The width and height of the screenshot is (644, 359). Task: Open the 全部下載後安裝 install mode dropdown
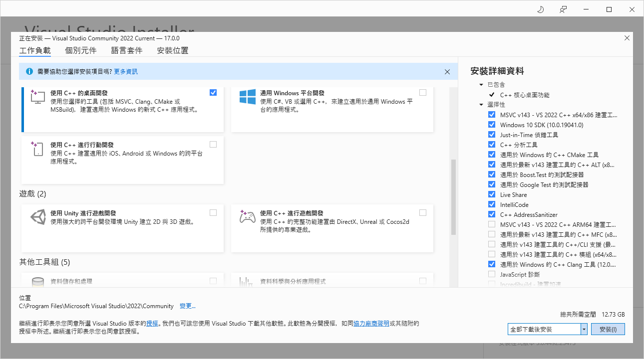(584, 329)
